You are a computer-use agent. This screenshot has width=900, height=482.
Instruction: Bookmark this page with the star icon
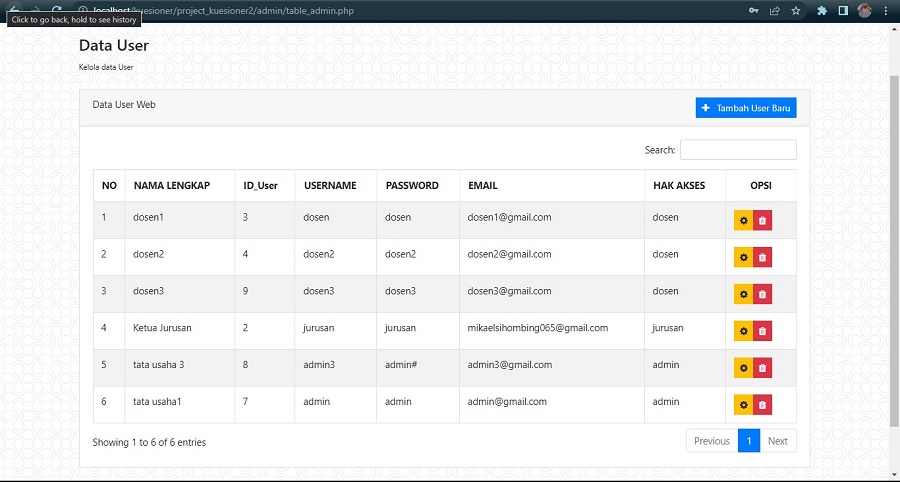point(796,10)
